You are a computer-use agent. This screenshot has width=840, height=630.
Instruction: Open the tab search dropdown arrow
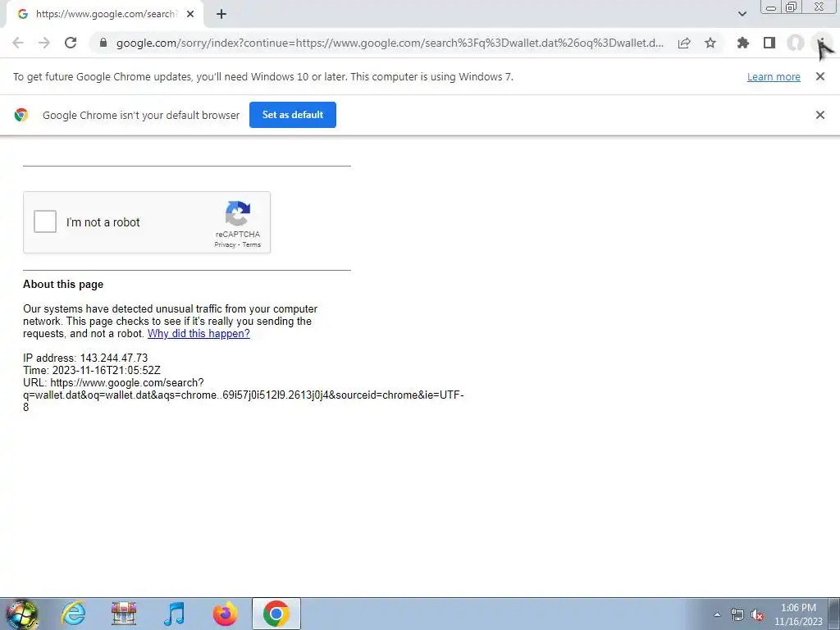click(x=742, y=14)
